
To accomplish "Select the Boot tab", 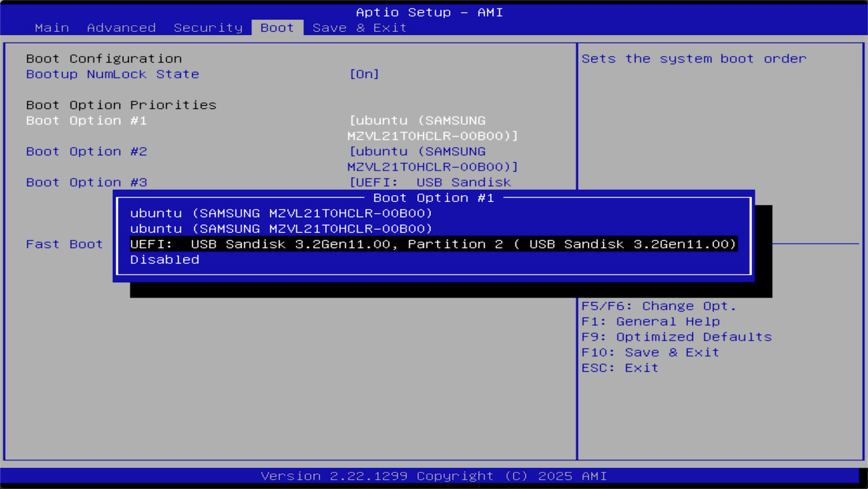I will (x=277, y=27).
